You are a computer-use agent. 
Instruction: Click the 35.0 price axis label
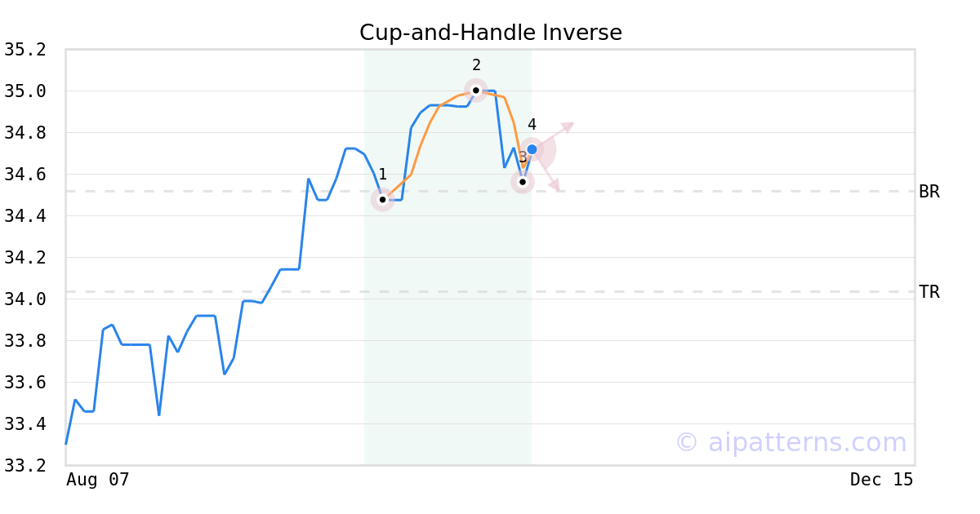(x=25, y=91)
